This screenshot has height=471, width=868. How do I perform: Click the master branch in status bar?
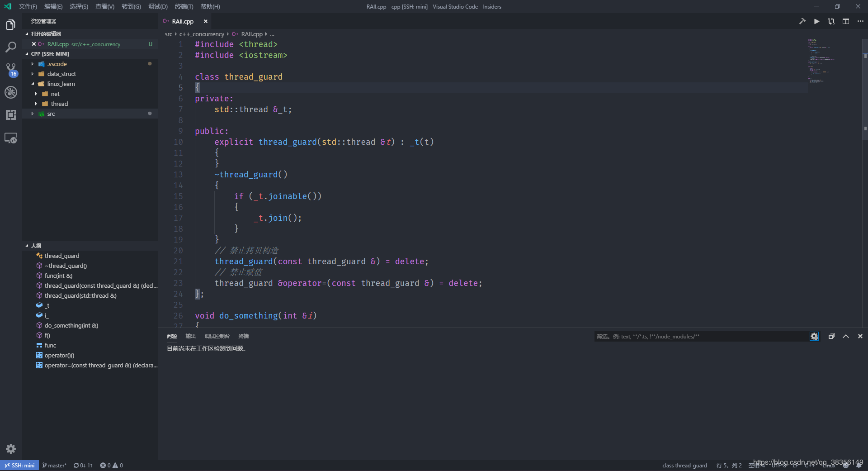pyautogui.click(x=55, y=465)
